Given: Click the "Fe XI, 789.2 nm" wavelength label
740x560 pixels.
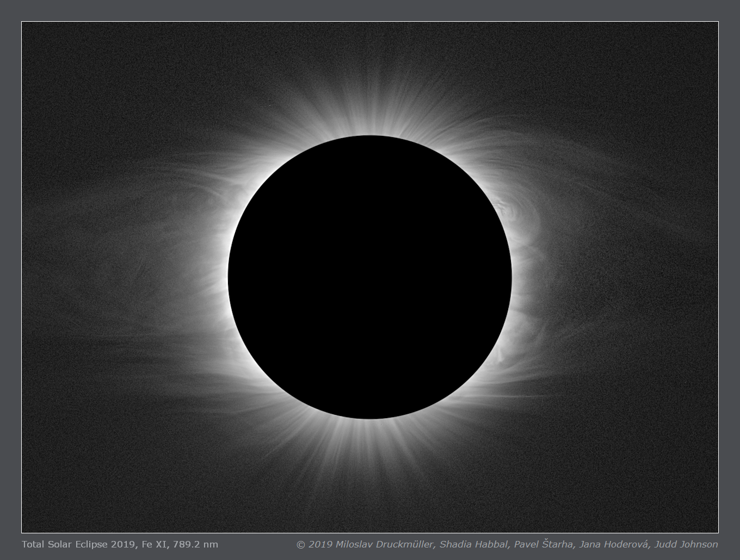Looking at the screenshot, I should [x=180, y=544].
